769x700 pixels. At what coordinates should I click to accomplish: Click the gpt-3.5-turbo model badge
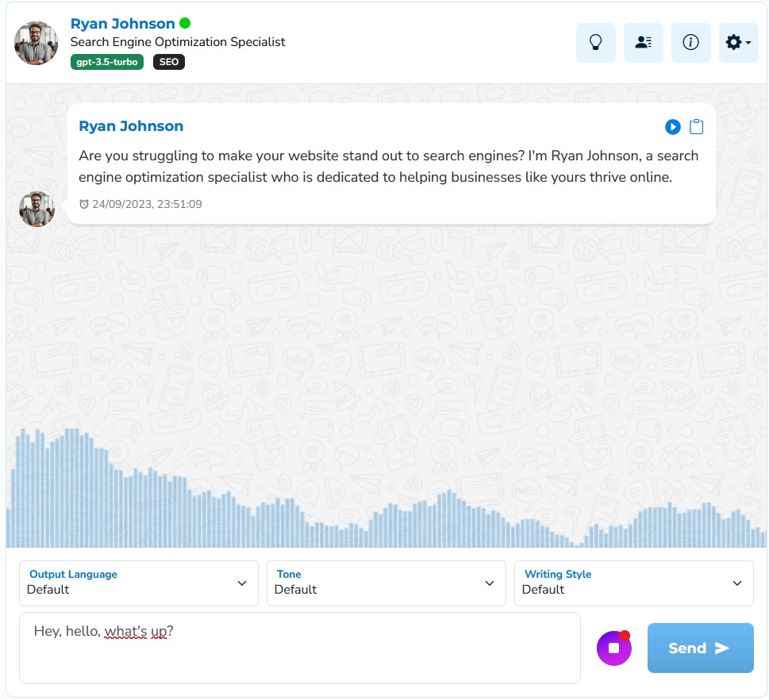[106, 62]
